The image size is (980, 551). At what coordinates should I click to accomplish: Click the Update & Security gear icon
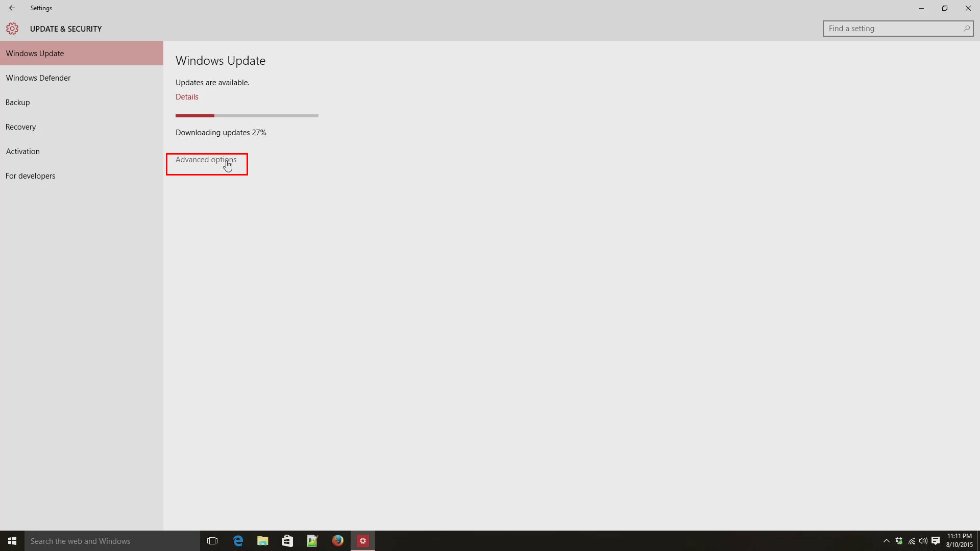click(x=12, y=29)
